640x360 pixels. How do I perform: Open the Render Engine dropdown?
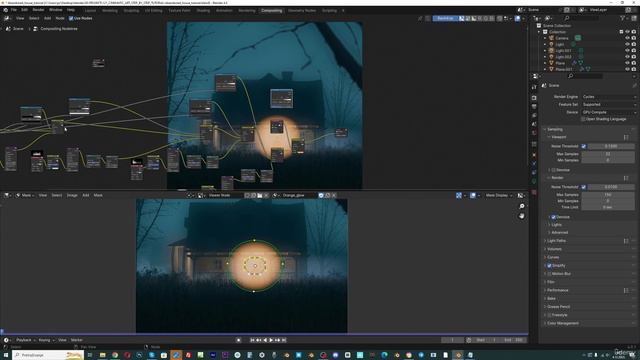(x=609, y=97)
